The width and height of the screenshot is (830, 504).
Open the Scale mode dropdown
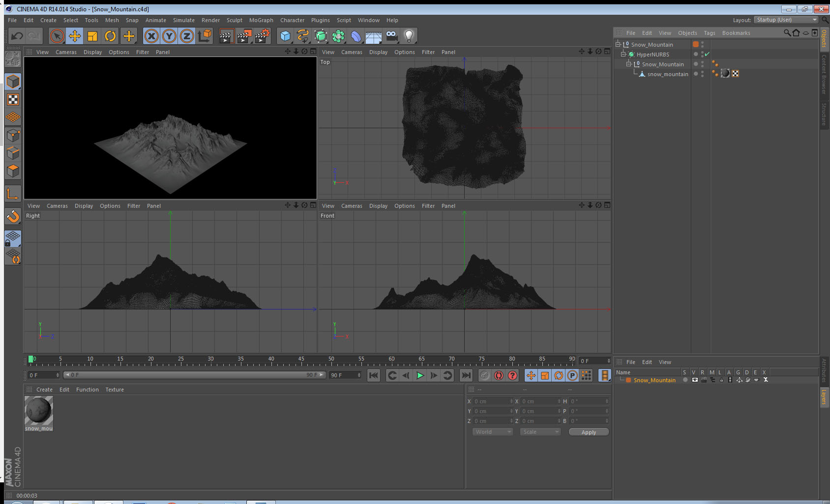tap(540, 432)
